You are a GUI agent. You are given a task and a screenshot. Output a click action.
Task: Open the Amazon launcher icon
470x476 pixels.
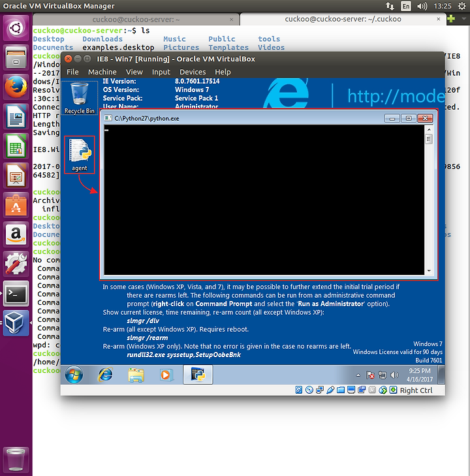pos(16,234)
